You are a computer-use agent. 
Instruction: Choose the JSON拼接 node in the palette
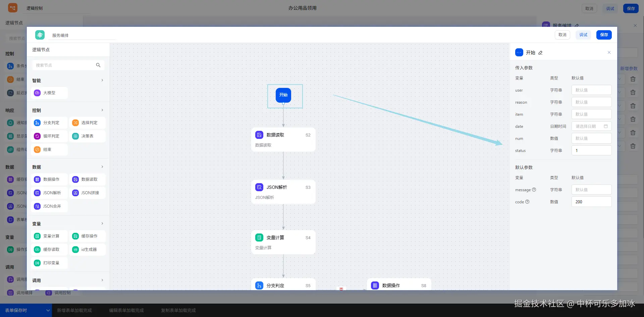click(88, 193)
